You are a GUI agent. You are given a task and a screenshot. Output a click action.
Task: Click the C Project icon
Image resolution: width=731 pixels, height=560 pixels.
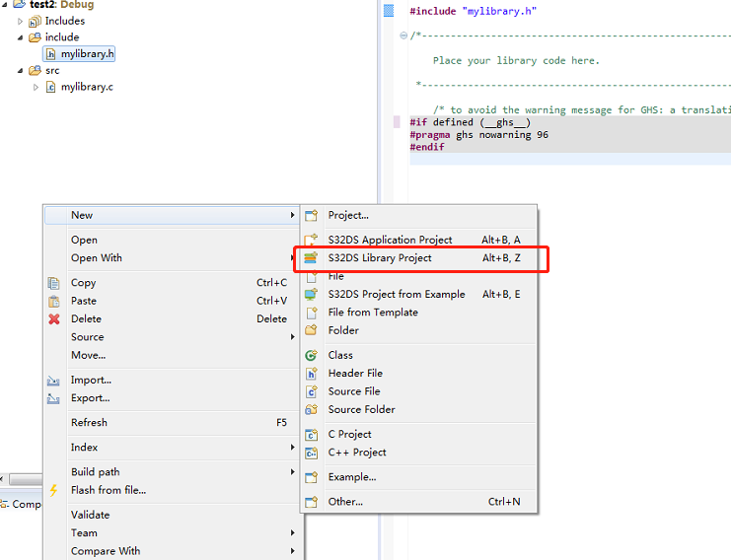point(311,435)
